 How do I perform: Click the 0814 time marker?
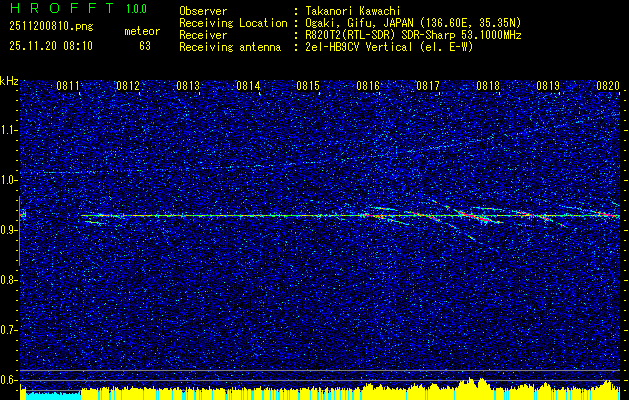click(248, 85)
